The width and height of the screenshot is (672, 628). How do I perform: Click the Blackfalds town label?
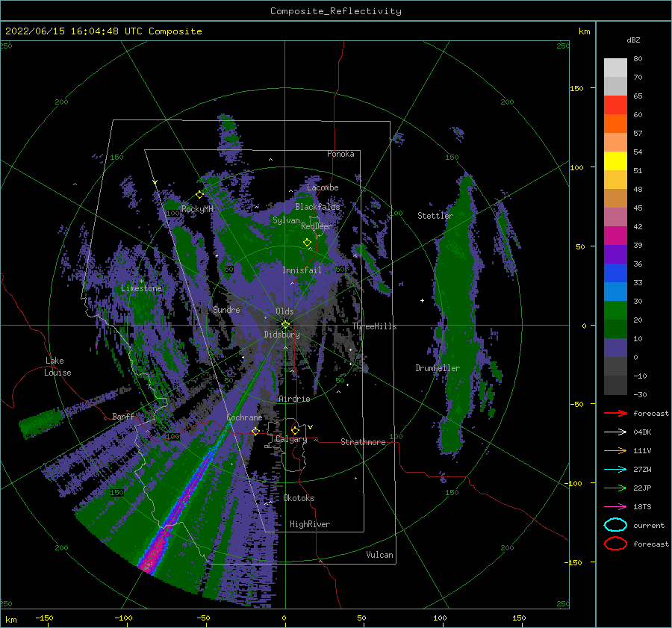click(317, 207)
